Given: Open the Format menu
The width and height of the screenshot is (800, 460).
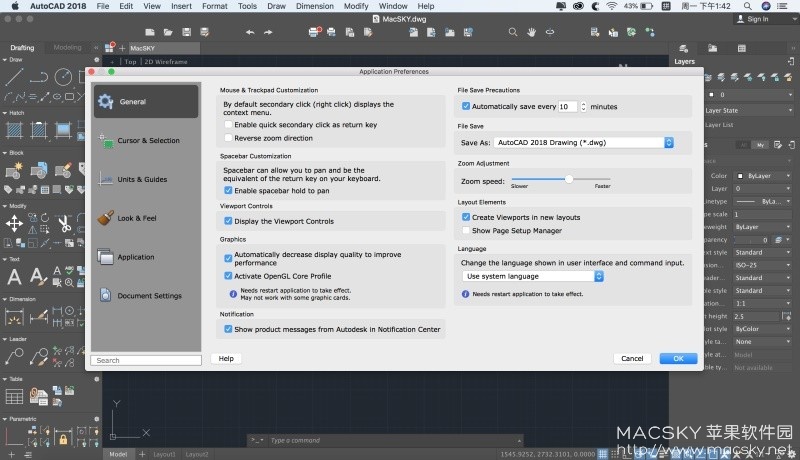Looking at the screenshot, I should pos(214,6).
